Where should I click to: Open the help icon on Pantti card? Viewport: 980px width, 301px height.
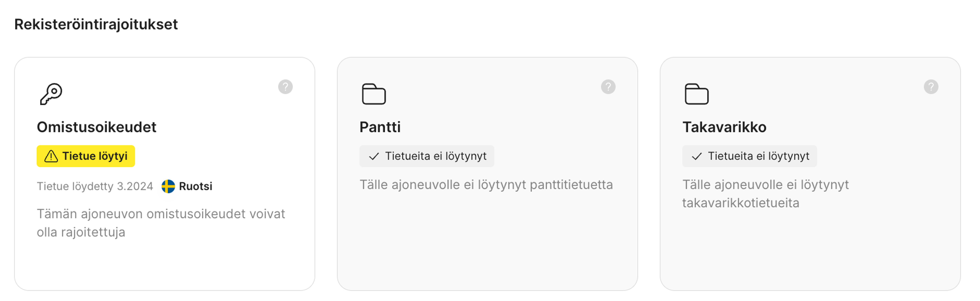608,86
